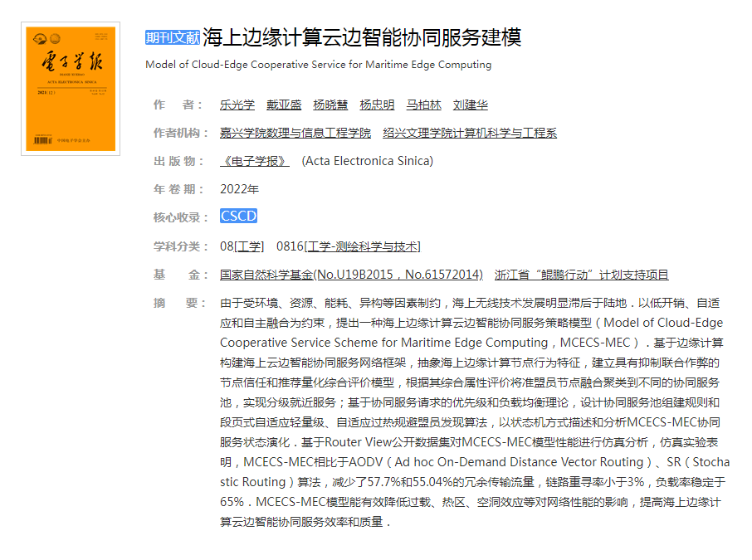Image resolution: width=752 pixels, height=560 pixels.
Task: Open institution 嘉兴学院数理与信息工程学院
Action: (295, 133)
